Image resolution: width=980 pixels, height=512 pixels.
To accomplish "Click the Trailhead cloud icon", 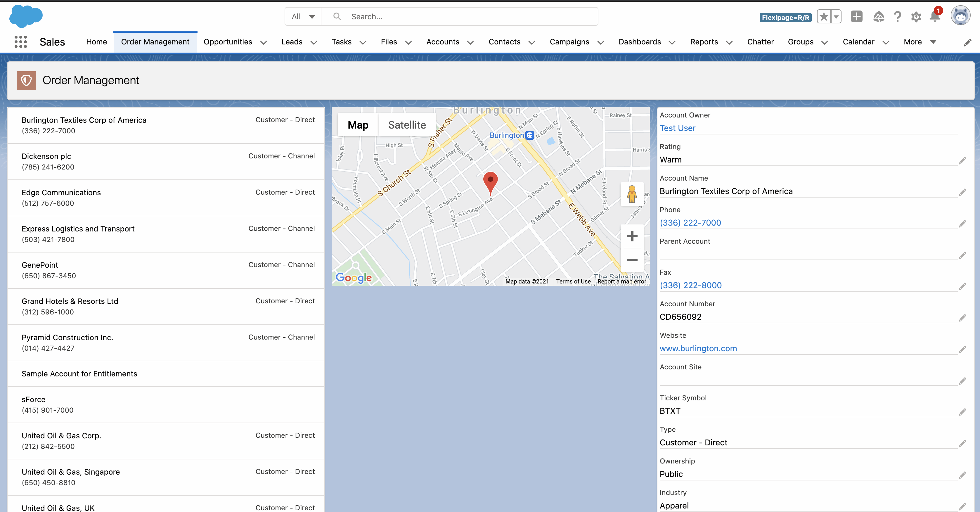I will point(879,16).
